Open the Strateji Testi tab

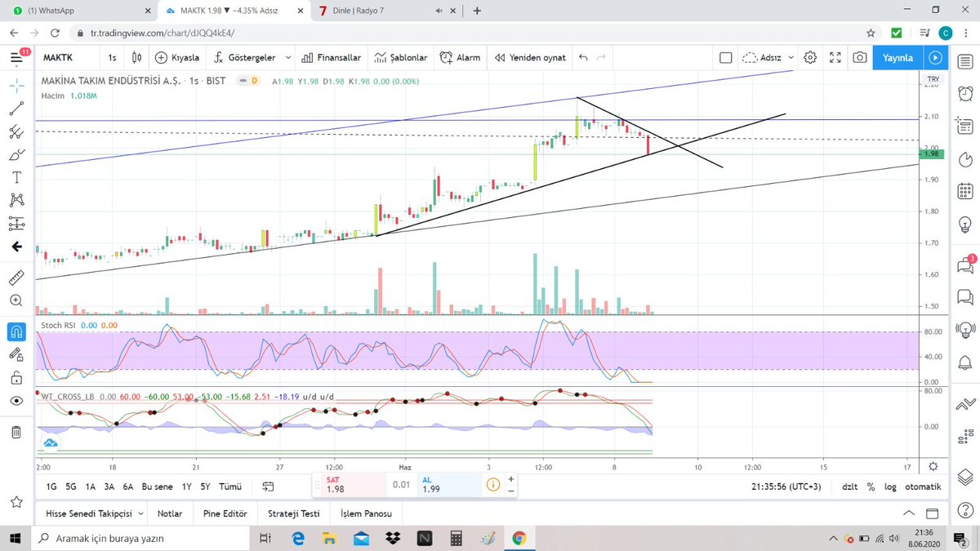pos(294,514)
